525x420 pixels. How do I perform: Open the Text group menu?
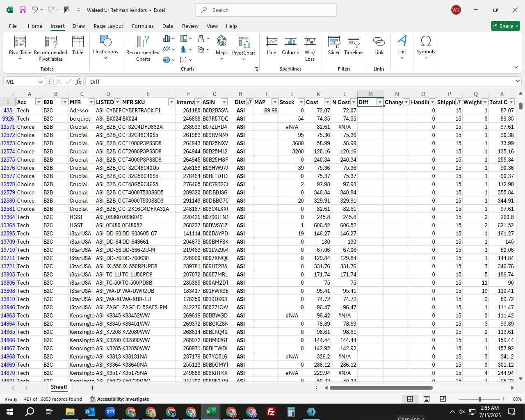click(402, 47)
